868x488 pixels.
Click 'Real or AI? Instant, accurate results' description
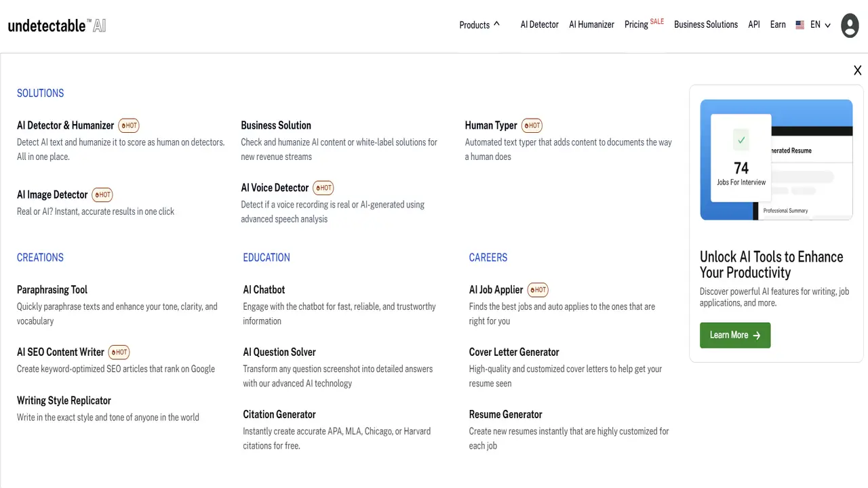(96, 211)
